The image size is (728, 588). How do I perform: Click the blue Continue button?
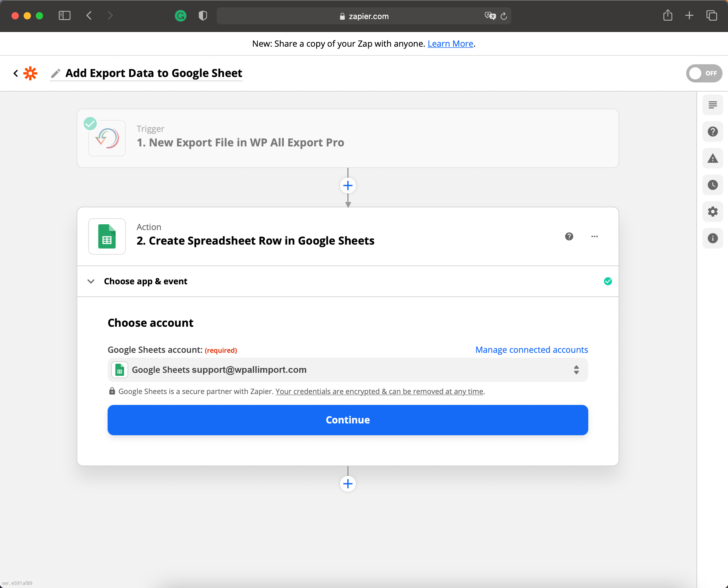(x=347, y=420)
